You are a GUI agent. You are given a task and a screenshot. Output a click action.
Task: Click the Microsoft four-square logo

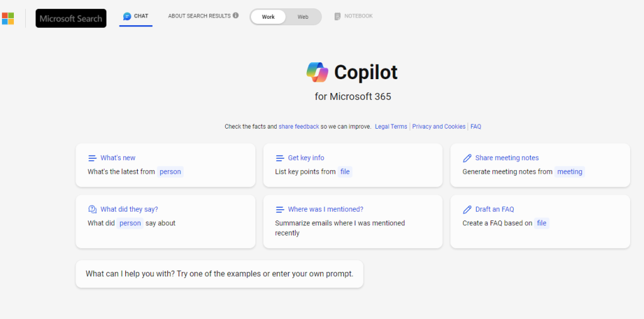[8, 18]
